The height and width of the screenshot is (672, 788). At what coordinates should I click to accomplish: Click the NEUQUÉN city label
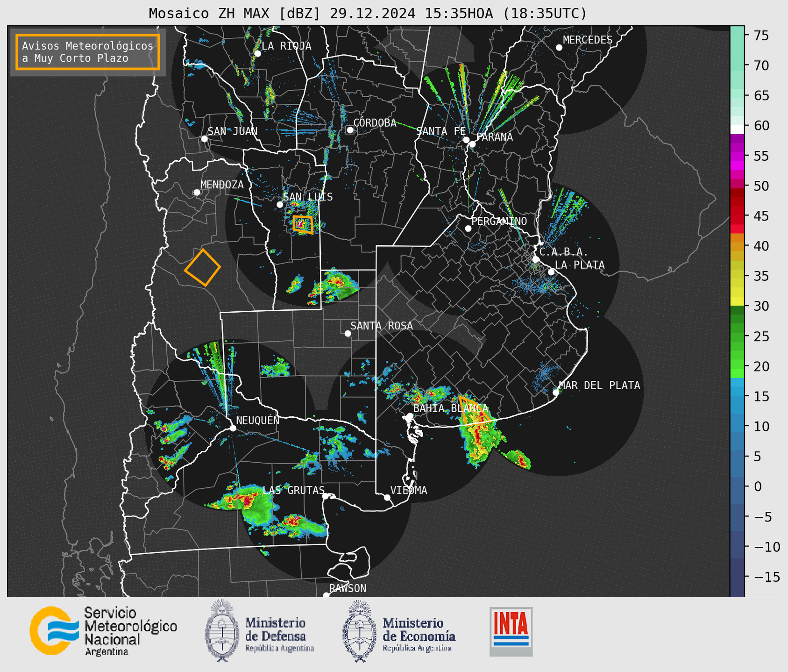[258, 421]
